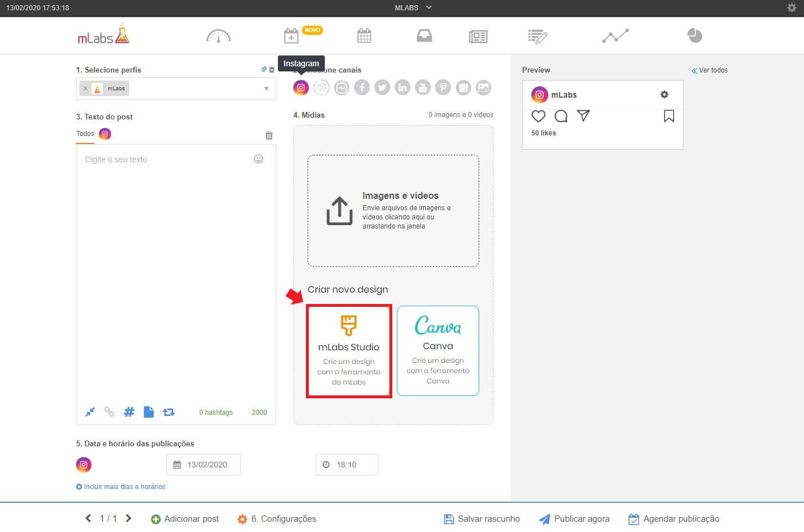Open Canva design tool
This screenshot has height=532, width=804.
pyautogui.click(x=438, y=351)
